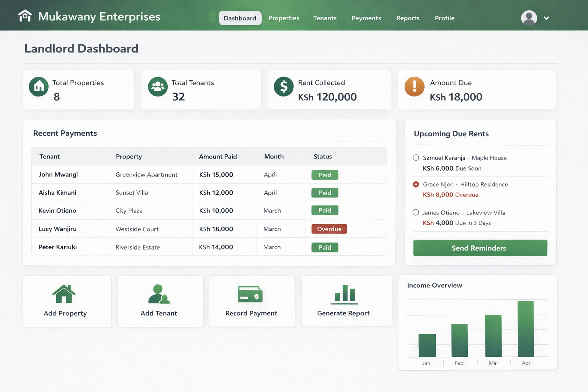The height and width of the screenshot is (392, 588).
Task: Click the user avatar image
Action: click(529, 18)
